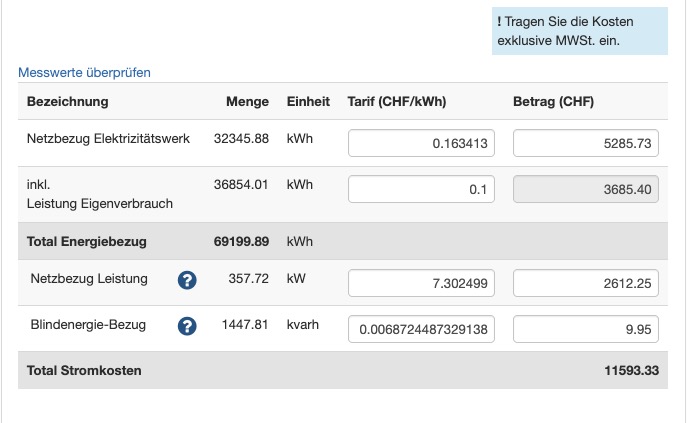This screenshot has height=423, width=689.
Task: Open the help icon next to Blindenergie-Bezug
Action: [x=186, y=326]
